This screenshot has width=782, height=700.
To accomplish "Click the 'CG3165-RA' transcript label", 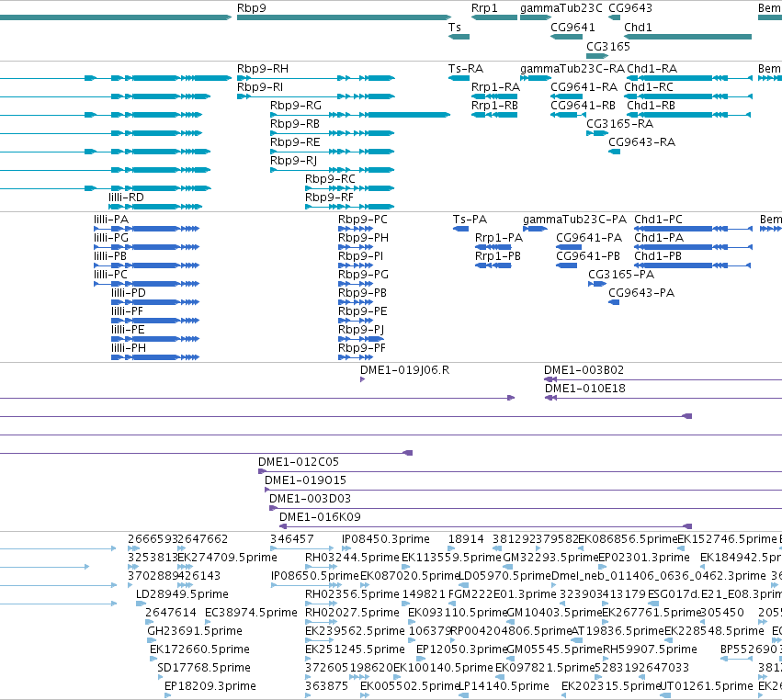I will [619, 124].
